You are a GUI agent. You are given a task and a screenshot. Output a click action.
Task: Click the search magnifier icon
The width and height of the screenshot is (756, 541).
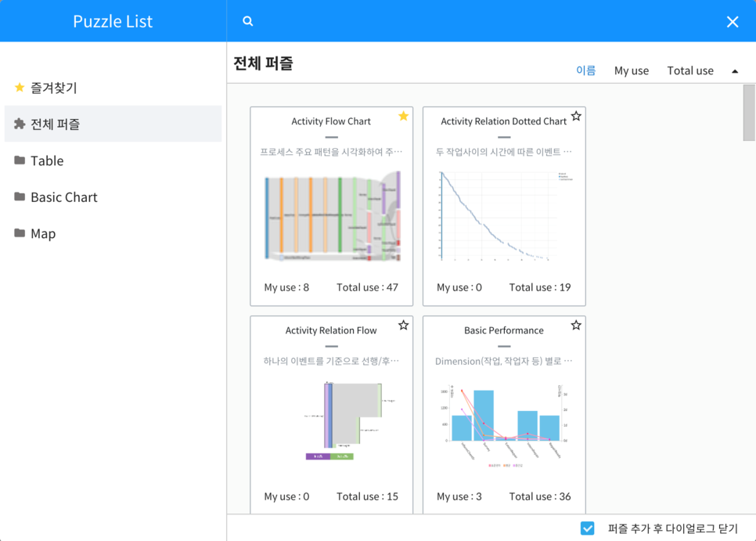point(248,21)
